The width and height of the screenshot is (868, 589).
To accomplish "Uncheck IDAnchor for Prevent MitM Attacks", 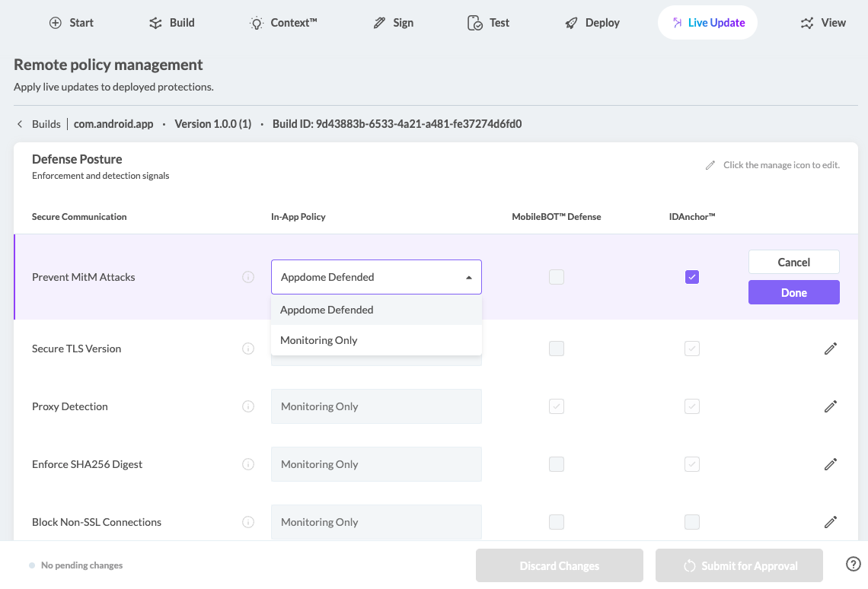I will tap(692, 277).
